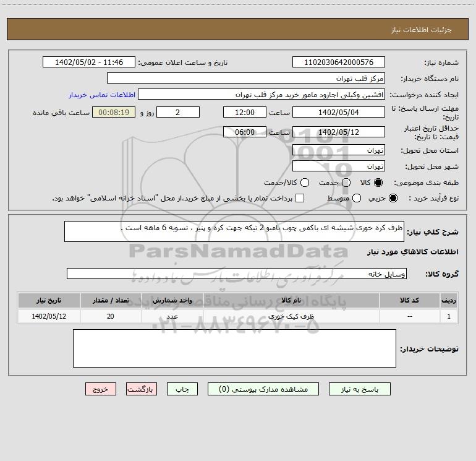
Task: Click the quantity cell showing 20
Action: pos(111,316)
